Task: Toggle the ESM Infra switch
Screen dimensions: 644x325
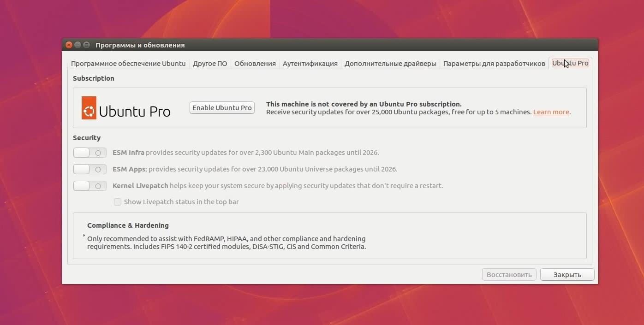Action: coord(90,153)
